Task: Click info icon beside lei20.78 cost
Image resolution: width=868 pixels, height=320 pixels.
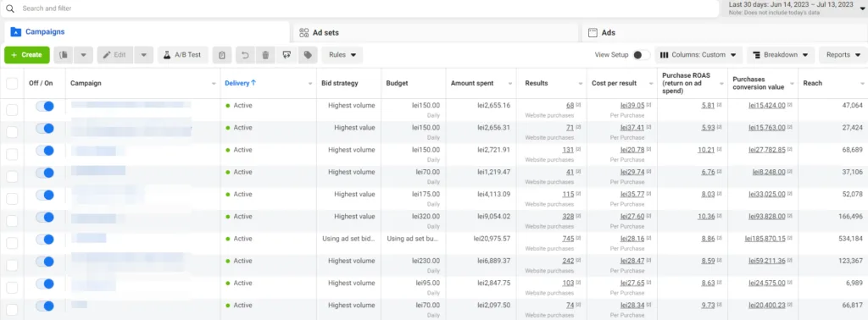Action: (x=648, y=150)
